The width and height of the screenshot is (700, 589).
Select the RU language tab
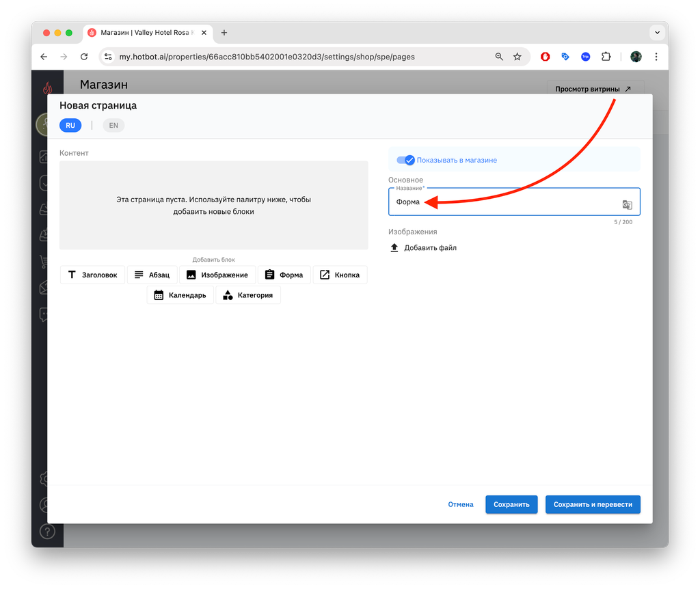[70, 126]
